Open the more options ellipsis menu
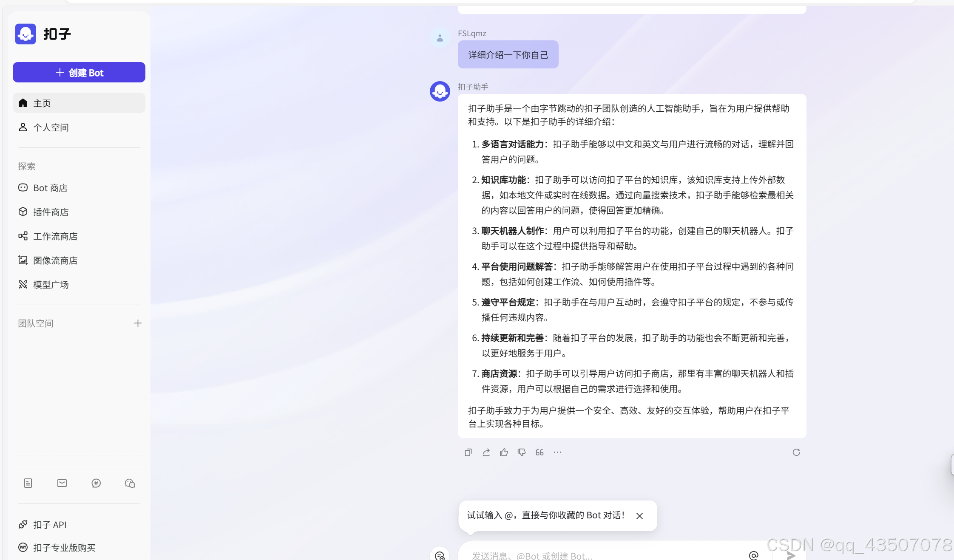Image resolution: width=954 pixels, height=560 pixels. click(557, 453)
